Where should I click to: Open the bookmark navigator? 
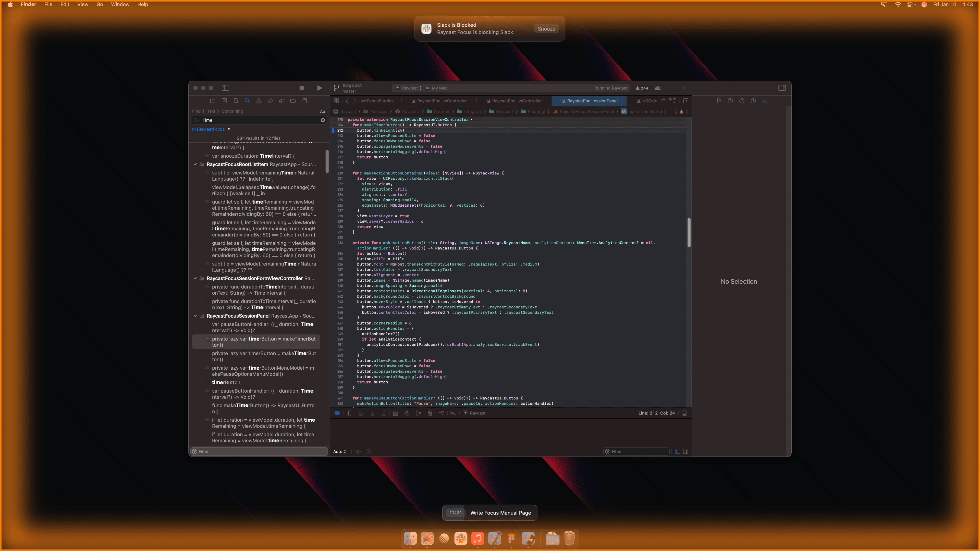pyautogui.click(x=236, y=101)
